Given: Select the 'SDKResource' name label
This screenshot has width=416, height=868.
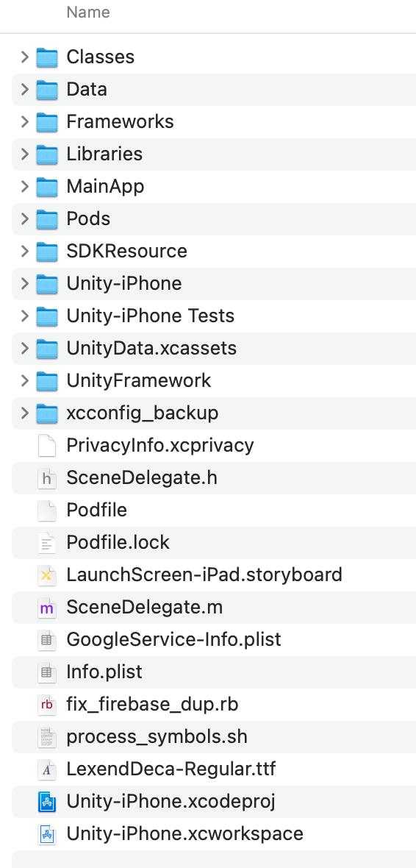Looking at the screenshot, I should [126, 252].
